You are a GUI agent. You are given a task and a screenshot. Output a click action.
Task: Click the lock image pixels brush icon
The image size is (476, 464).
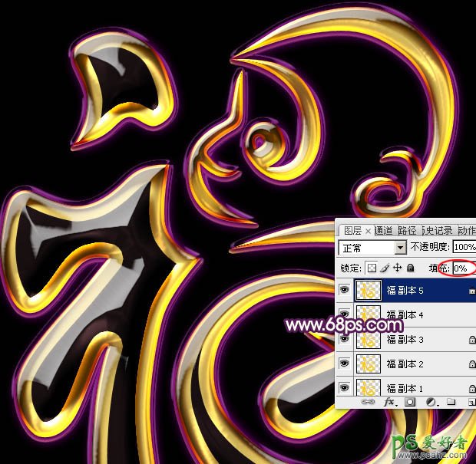[385, 268]
